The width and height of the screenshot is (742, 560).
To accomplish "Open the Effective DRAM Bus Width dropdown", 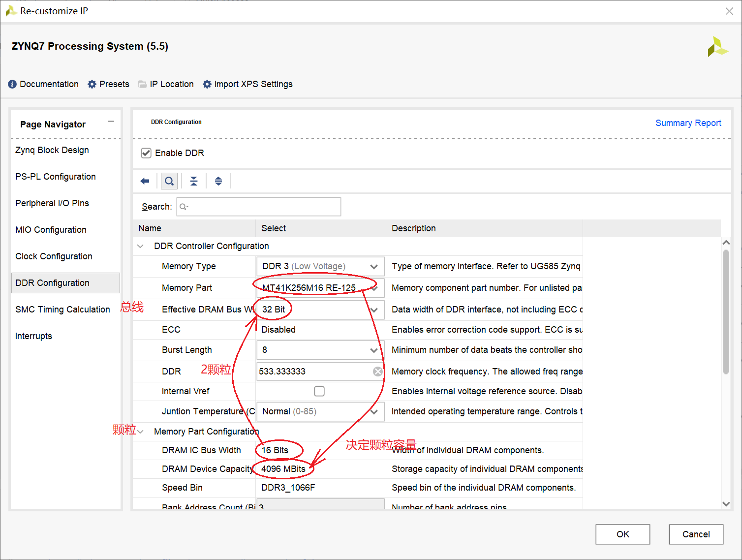I will (x=320, y=310).
